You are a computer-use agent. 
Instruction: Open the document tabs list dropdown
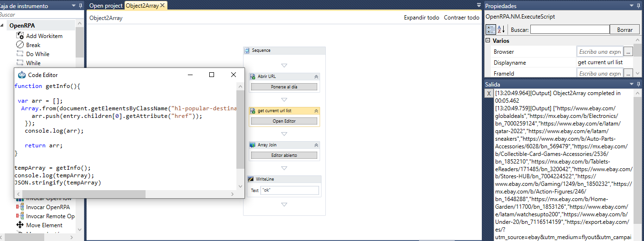[478, 5]
